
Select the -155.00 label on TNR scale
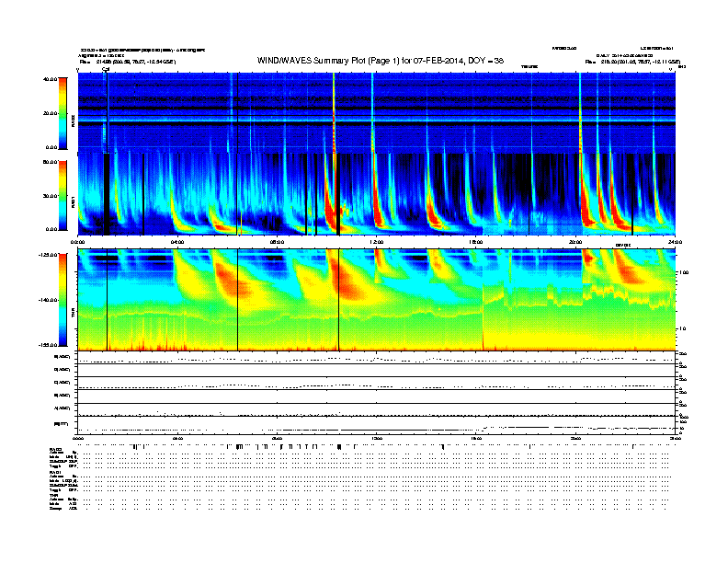[48, 345]
